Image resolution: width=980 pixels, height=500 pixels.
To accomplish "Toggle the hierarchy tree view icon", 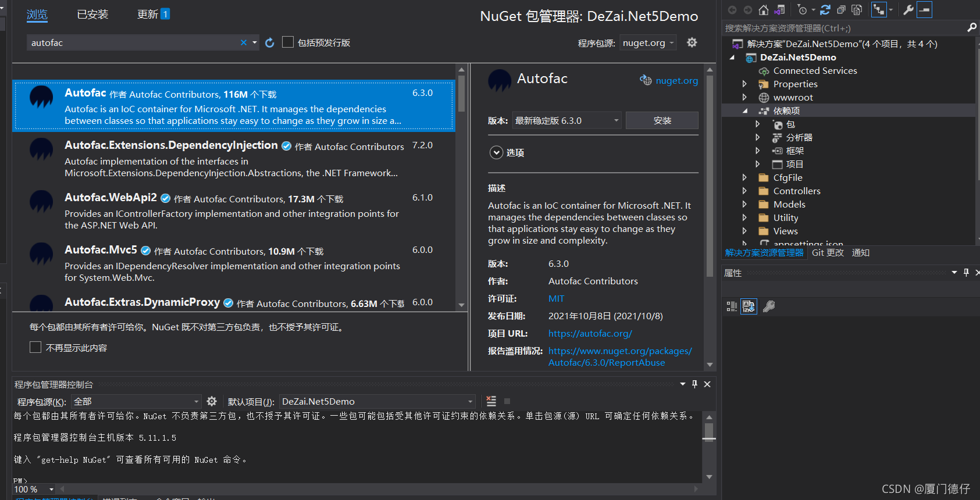I will [x=879, y=10].
